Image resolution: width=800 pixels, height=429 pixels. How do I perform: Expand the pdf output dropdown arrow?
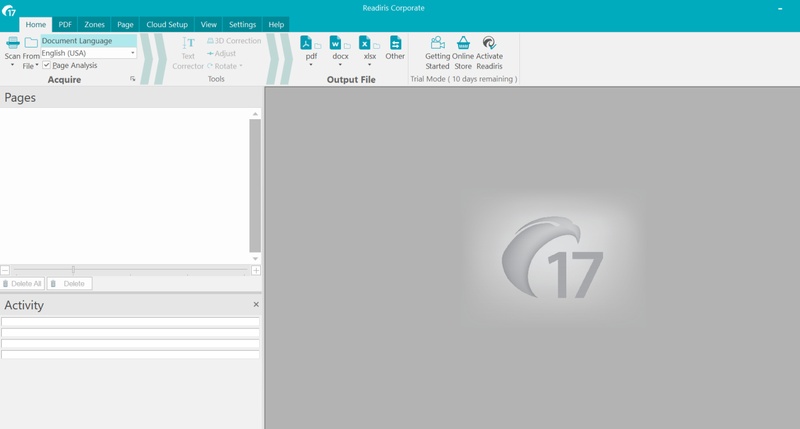pos(311,65)
